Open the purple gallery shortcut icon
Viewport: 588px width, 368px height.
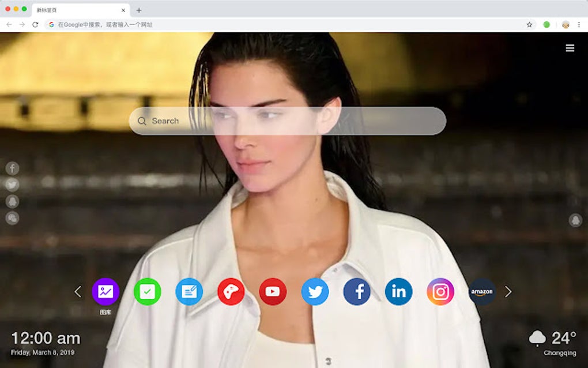[105, 291]
